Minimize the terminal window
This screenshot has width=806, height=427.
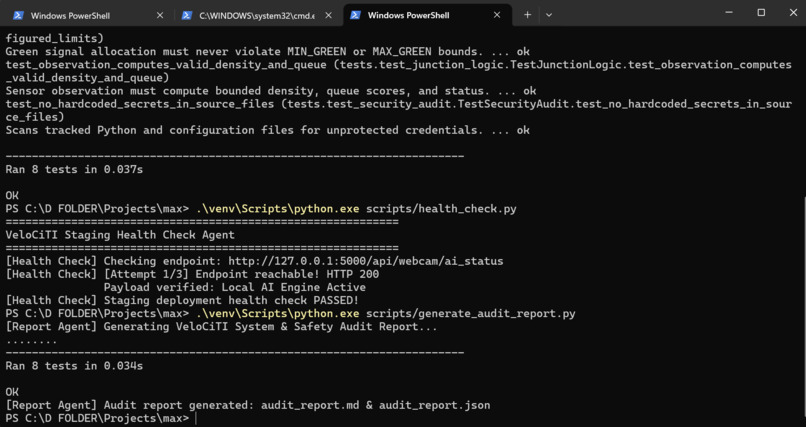pyautogui.click(x=729, y=13)
